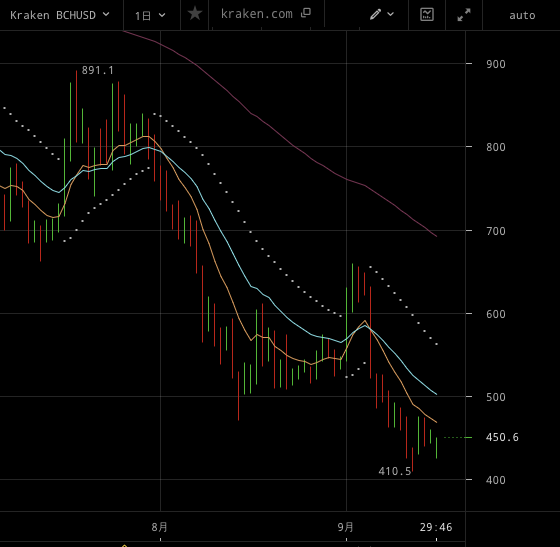
Task: Expand the drawing tools chevron
Action: tap(391, 14)
